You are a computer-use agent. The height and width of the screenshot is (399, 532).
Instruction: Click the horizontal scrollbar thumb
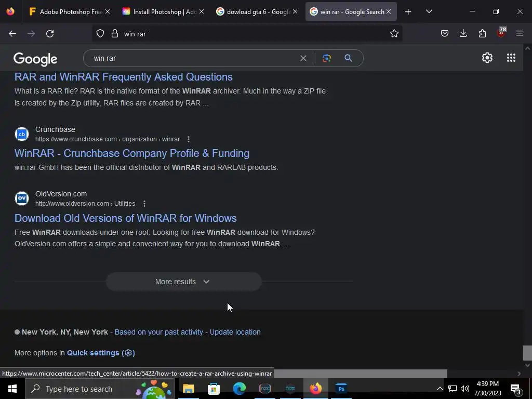[x=360, y=374]
